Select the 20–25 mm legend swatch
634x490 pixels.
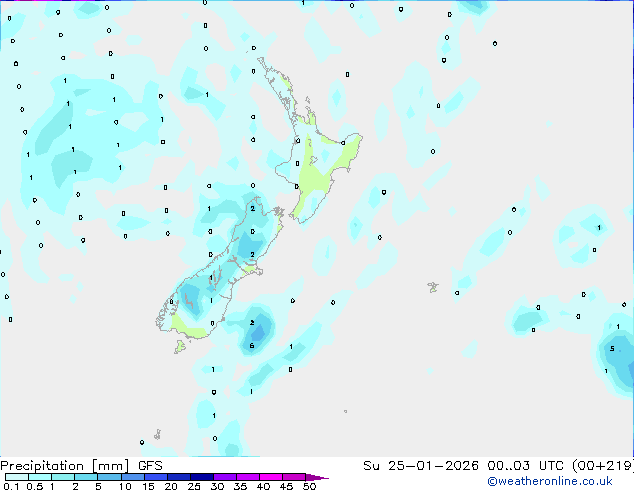[178, 477]
